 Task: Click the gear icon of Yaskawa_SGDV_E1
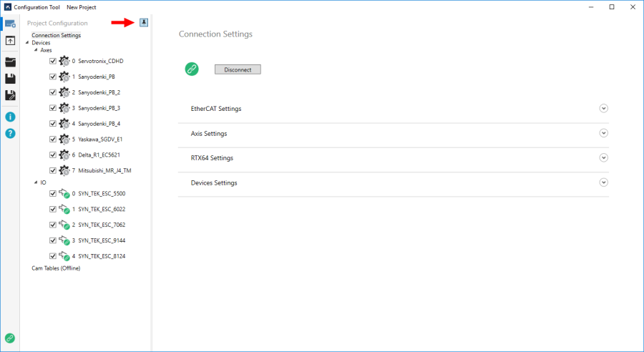[x=64, y=140]
